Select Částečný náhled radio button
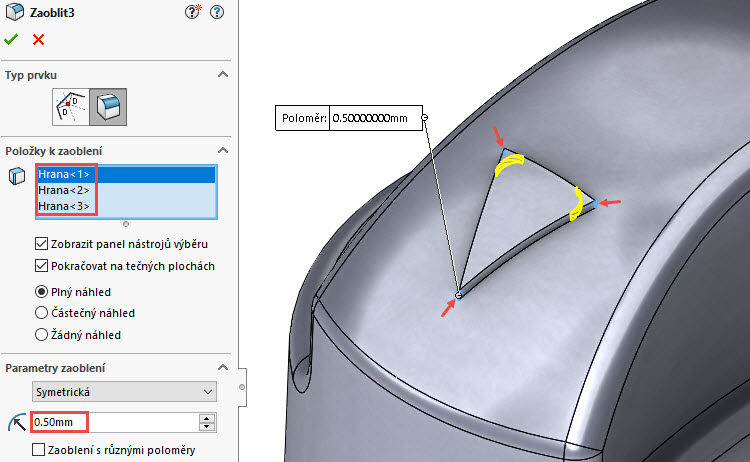The width and height of the screenshot is (750, 462). coord(42,313)
